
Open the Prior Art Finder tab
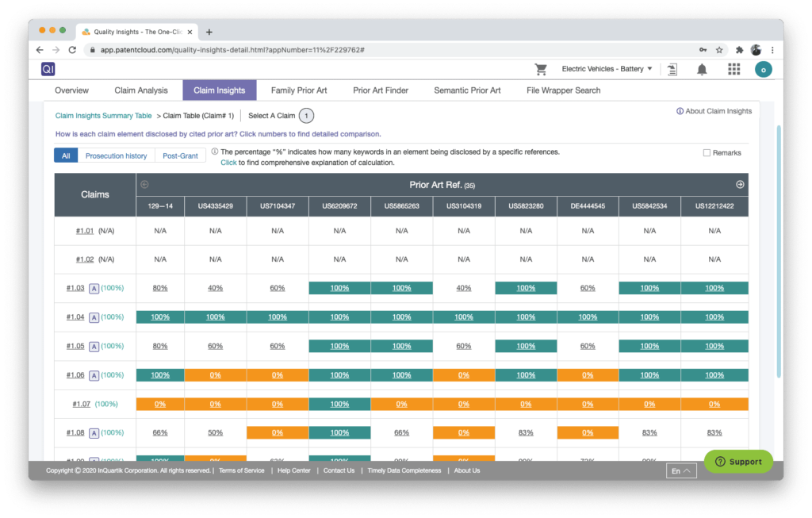[x=380, y=90]
